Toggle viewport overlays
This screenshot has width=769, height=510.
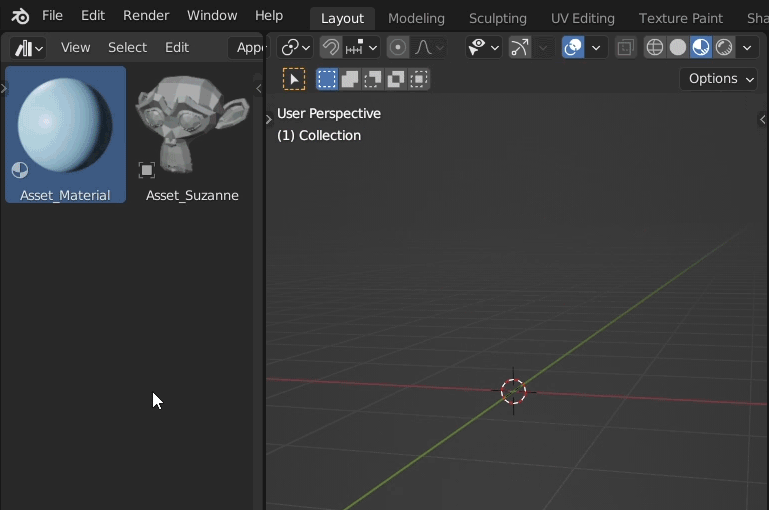pos(573,48)
